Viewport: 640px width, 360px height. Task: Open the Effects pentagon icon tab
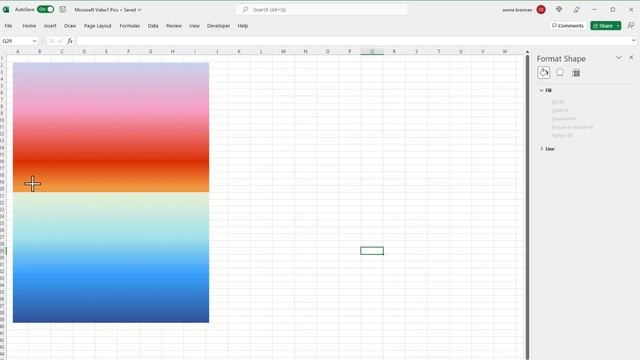click(x=560, y=73)
